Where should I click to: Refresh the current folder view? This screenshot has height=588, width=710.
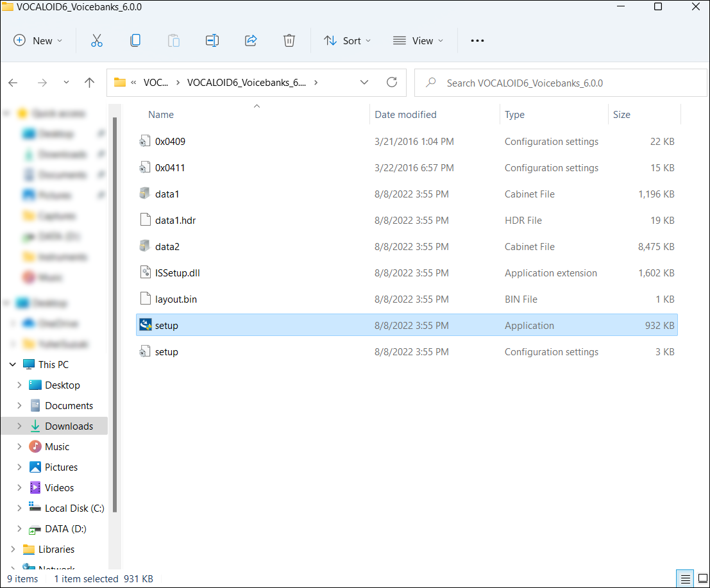click(x=392, y=82)
